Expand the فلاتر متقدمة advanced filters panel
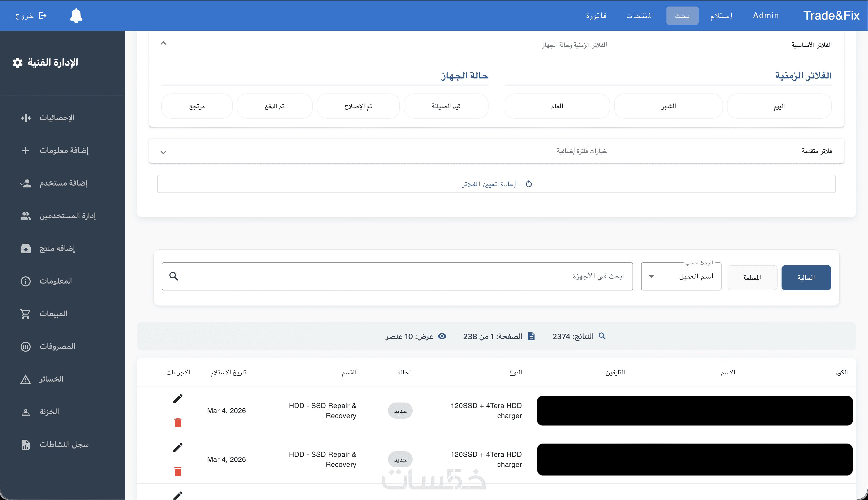The width and height of the screenshot is (868, 500). tap(163, 152)
